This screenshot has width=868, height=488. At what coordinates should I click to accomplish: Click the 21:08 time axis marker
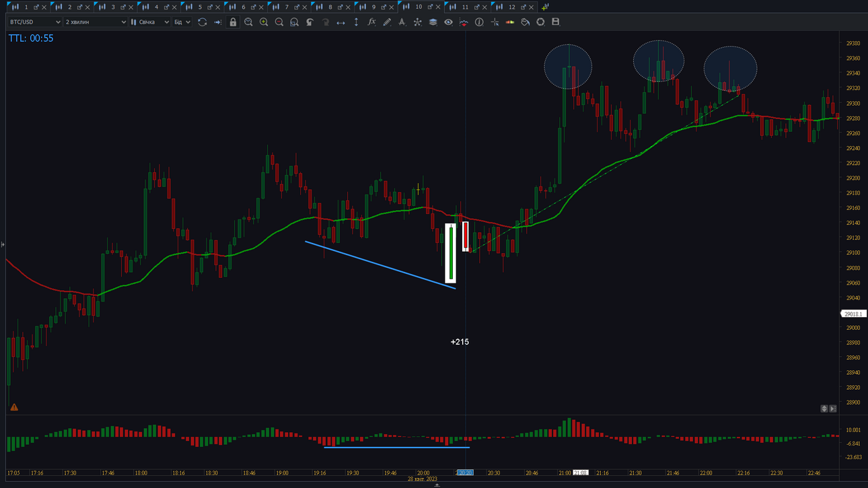pyautogui.click(x=580, y=473)
